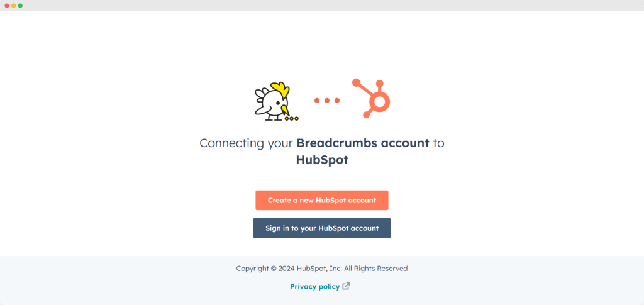Create a new HubSpot account
Screen dimensions: 644x305
pyautogui.click(x=322, y=201)
